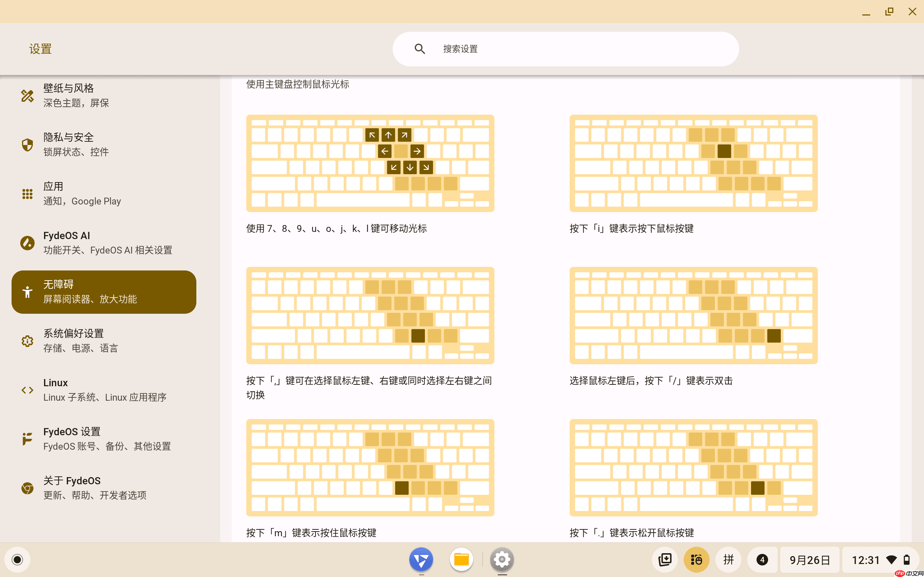Click the 关于 FydeOS browser icon
The image size is (924, 577).
(27, 488)
